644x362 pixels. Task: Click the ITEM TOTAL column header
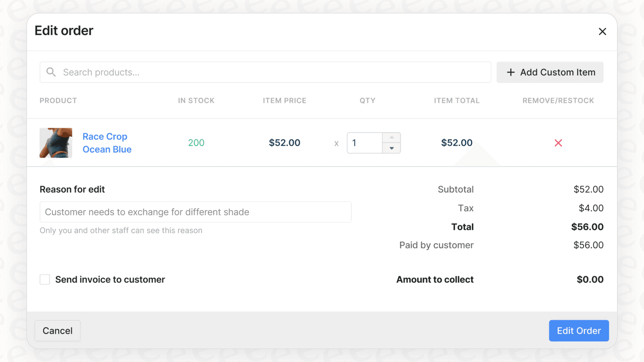click(457, 100)
